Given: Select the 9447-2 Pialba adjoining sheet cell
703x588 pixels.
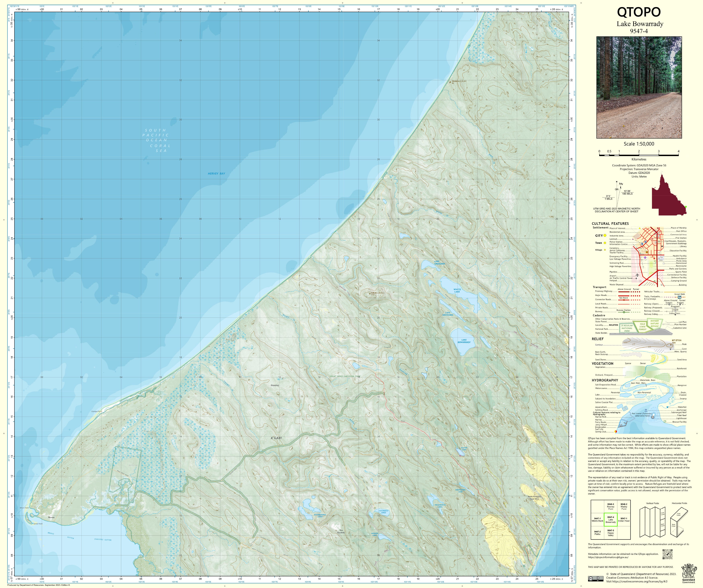Looking at the screenshot, I should click(597, 533).
